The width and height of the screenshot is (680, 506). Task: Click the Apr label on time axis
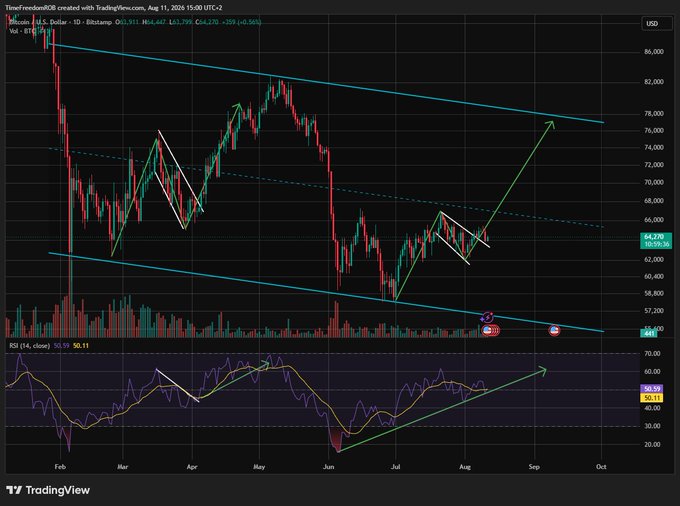coord(192,467)
